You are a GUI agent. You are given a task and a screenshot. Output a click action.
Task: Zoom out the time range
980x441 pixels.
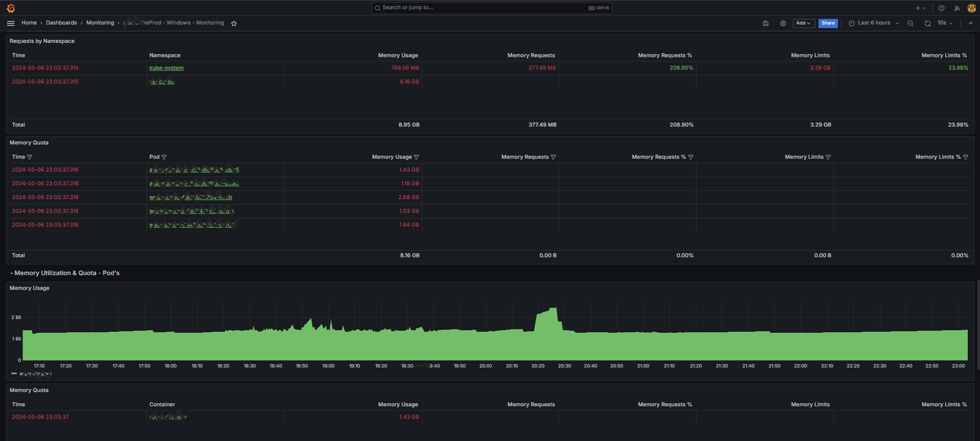point(910,23)
